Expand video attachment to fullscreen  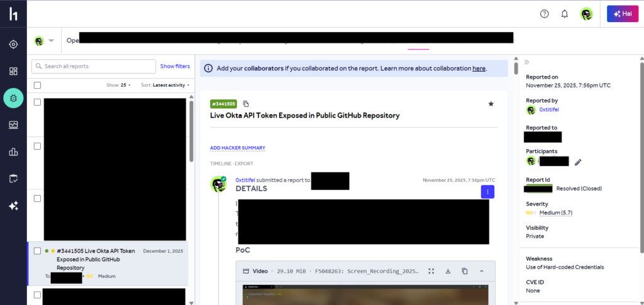(x=431, y=271)
